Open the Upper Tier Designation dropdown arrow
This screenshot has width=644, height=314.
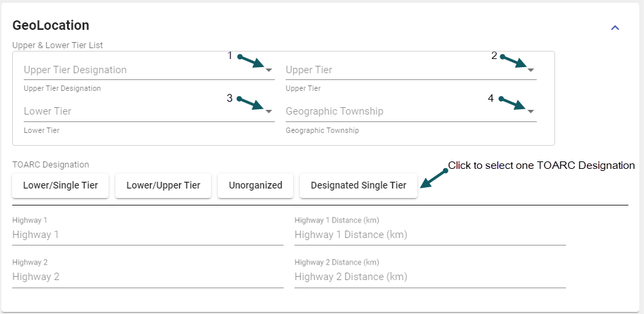pyautogui.click(x=269, y=70)
